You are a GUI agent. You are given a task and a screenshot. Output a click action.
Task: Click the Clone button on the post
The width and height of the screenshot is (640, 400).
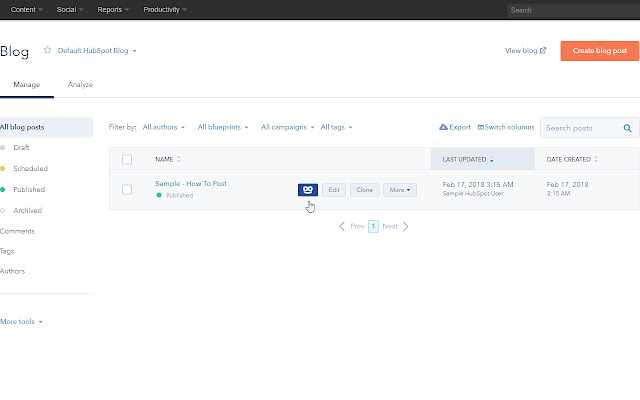click(x=364, y=190)
